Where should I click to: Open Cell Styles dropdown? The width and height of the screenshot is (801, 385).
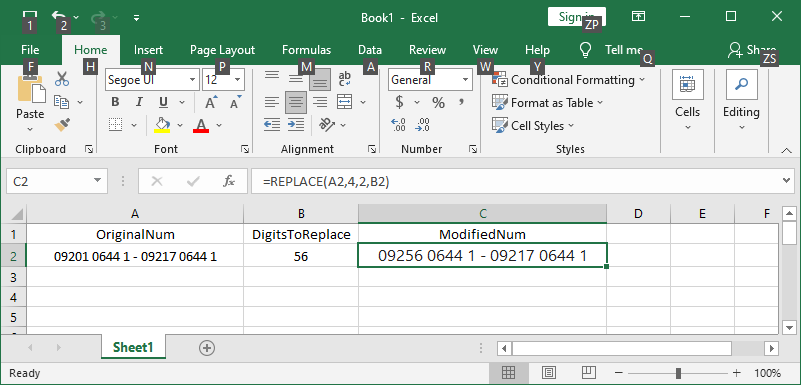click(533, 126)
